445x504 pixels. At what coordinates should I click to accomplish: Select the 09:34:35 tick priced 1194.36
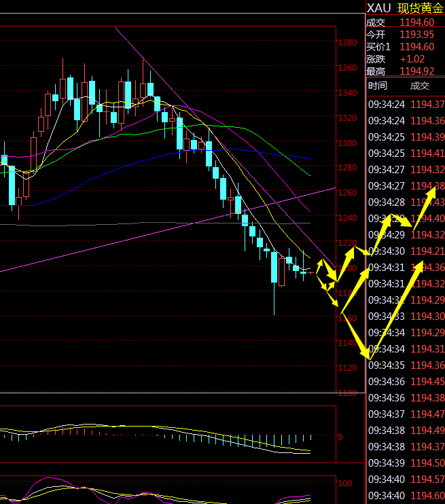point(406,365)
